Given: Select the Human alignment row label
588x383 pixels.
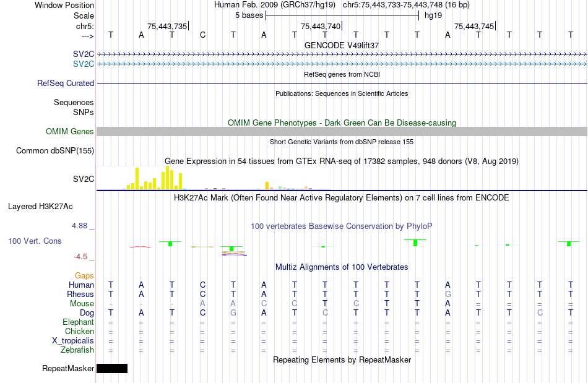Looking at the screenshot, I should click(81, 285).
